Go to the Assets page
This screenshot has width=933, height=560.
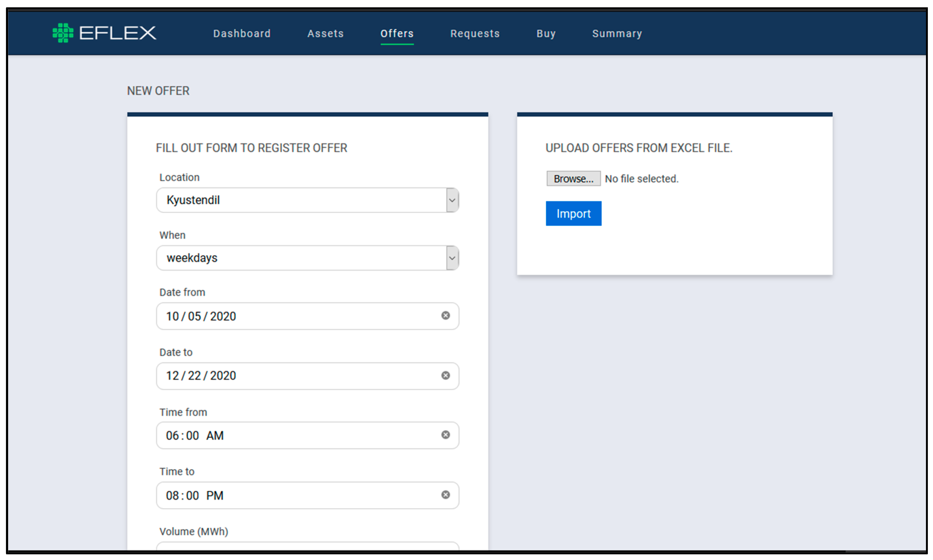[325, 34]
